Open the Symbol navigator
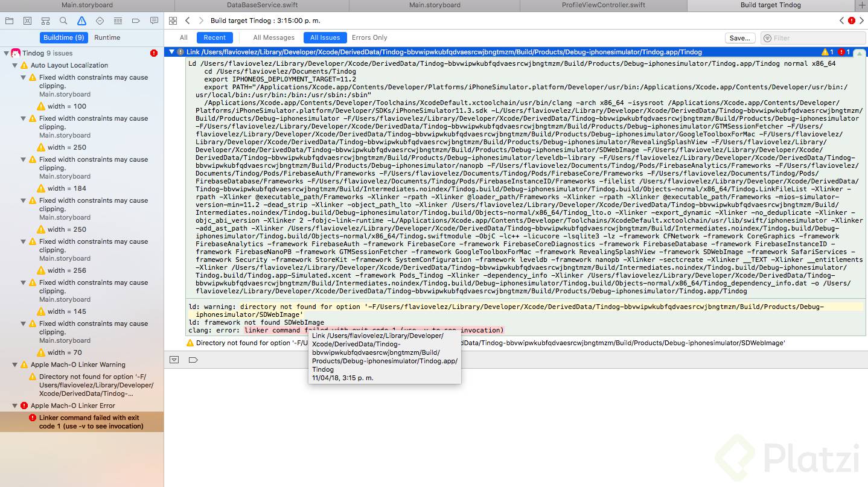This screenshot has width=868, height=487. [x=45, y=21]
